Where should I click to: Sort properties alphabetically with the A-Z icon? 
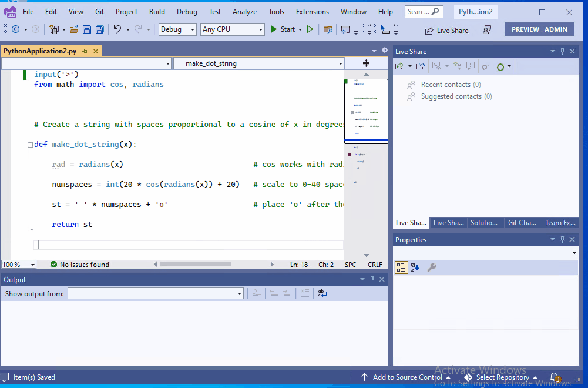coord(415,267)
